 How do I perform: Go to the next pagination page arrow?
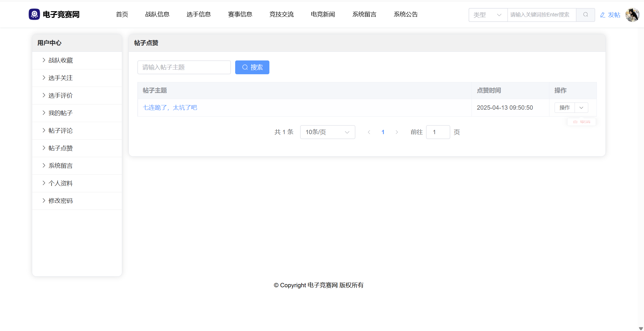pyautogui.click(x=397, y=132)
